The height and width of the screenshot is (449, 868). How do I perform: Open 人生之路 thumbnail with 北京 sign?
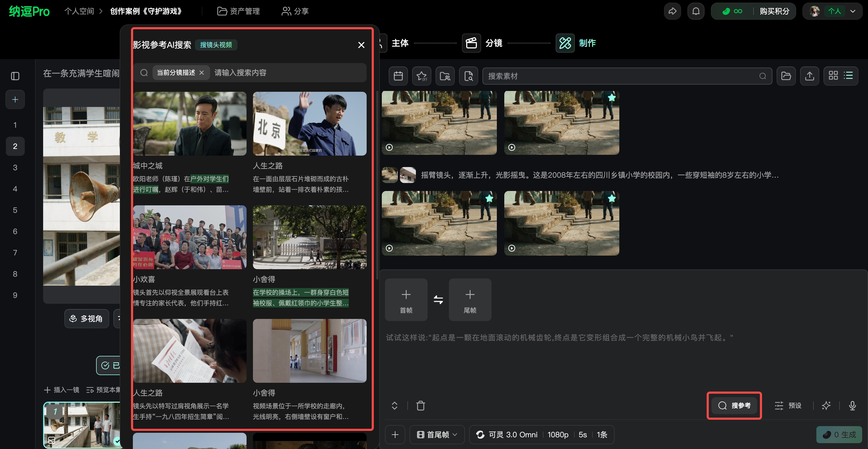pyautogui.click(x=310, y=123)
